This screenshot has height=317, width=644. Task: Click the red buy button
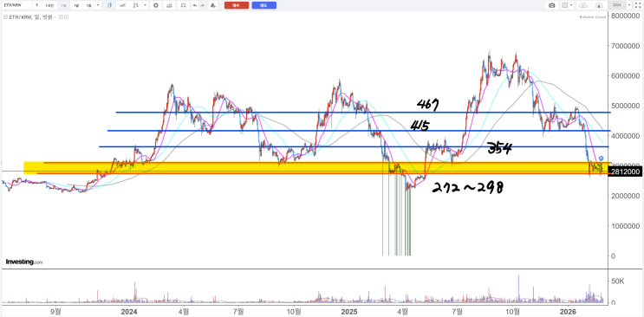point(237,5)
